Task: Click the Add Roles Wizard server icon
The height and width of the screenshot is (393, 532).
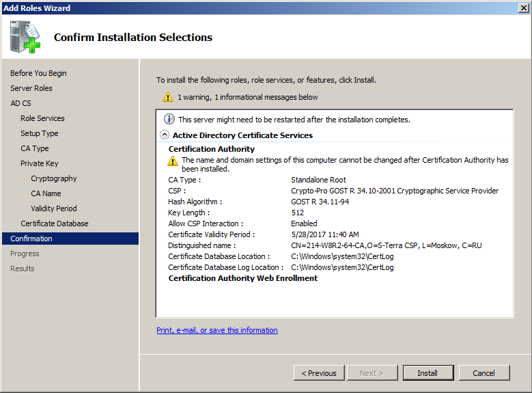Action: click(25, 37)
